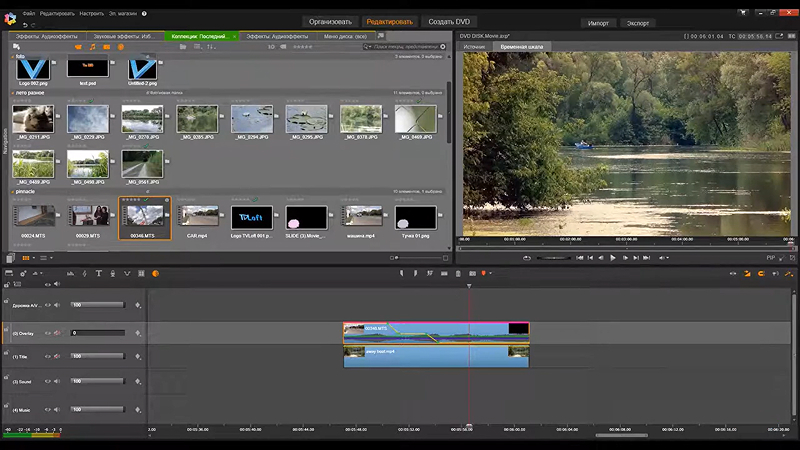Switch to 'Звуковые эффекты' library tab
The image size is (800, 450).
[x=124, y=36]
